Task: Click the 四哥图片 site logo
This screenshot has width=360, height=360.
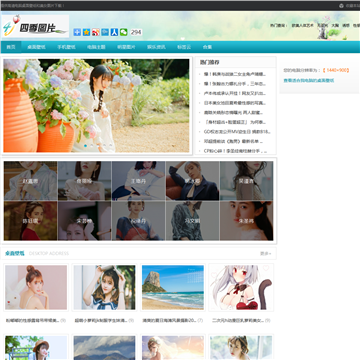Action: click(x=35, y=26)
